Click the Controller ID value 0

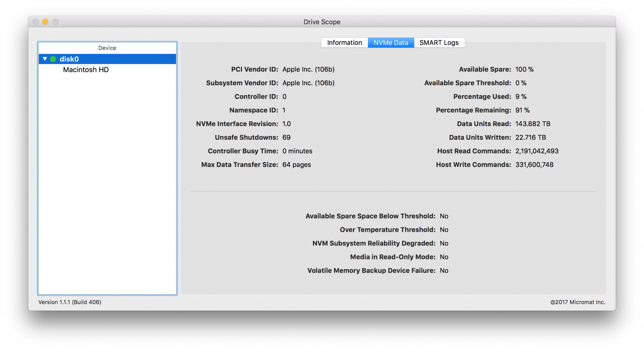[x=284, y=97]
